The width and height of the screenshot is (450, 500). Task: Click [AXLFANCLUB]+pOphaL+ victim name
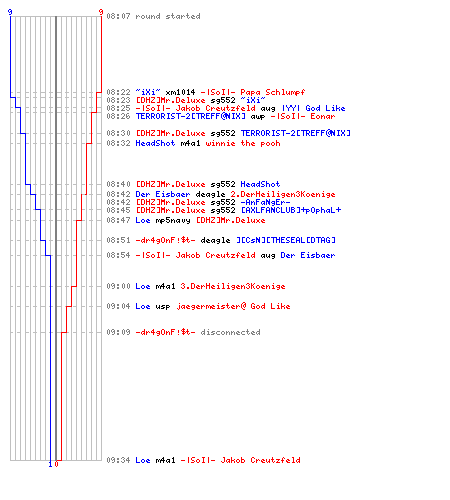point(291,210)
